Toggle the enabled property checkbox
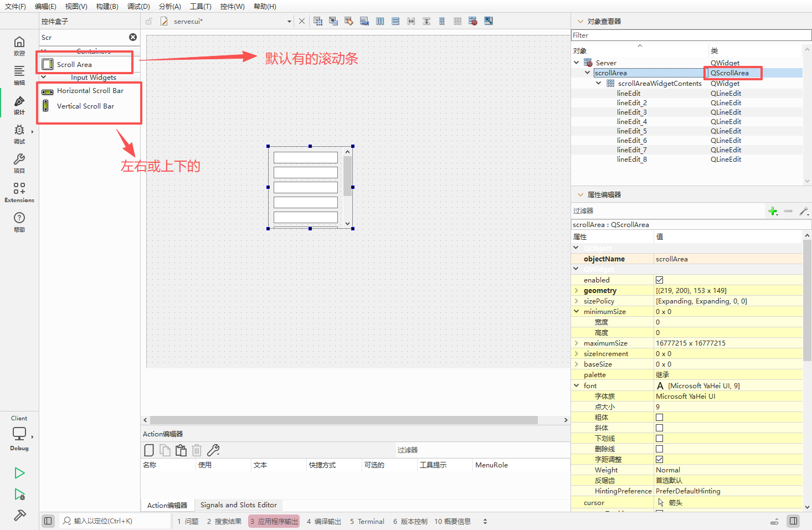The height and width of the screenshot is (530, 812). coord(659,280)
